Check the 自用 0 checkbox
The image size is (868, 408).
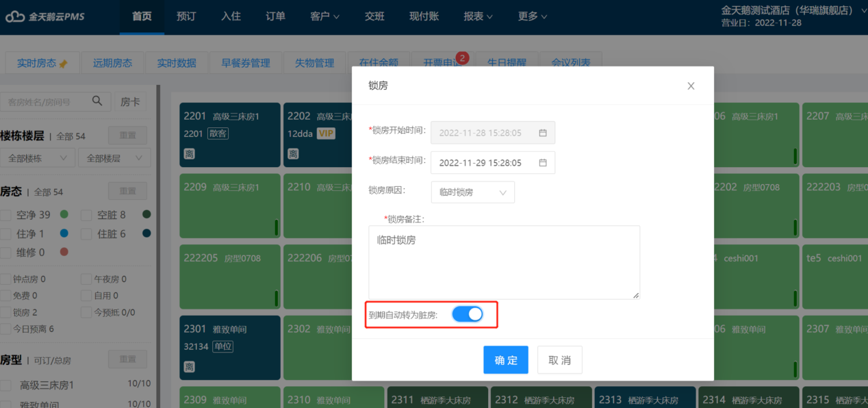tap(86, 296)
